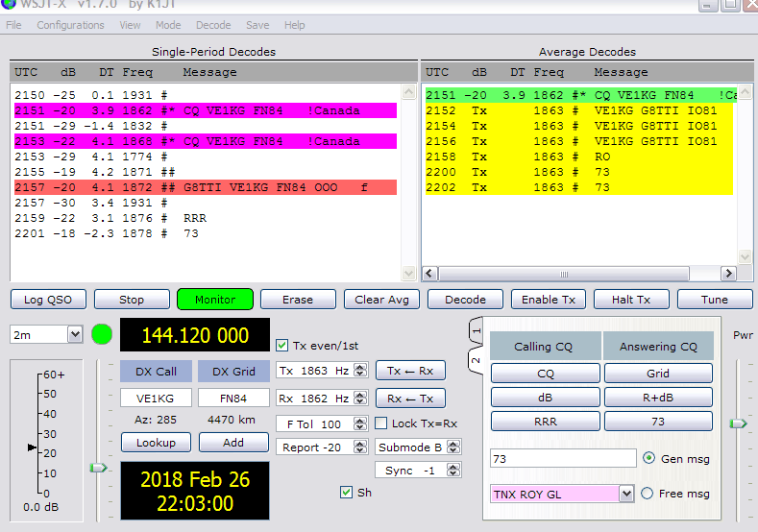
Task: Click the R+dB message button
Action: (x=658, y=398)
